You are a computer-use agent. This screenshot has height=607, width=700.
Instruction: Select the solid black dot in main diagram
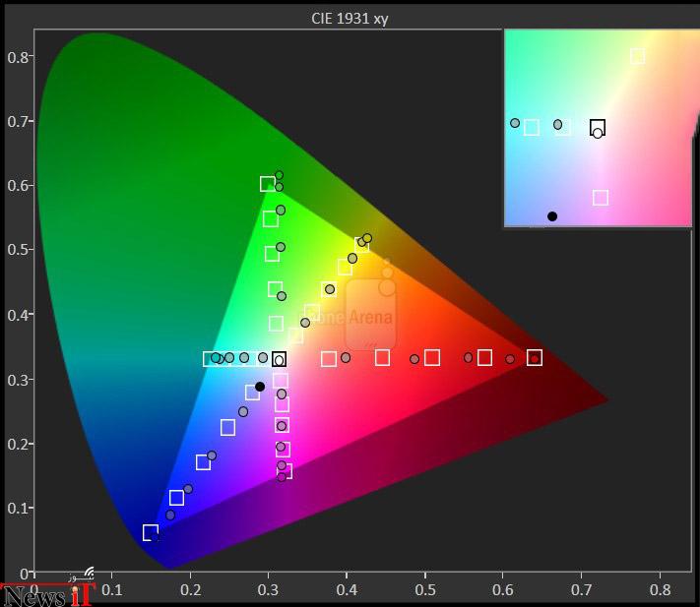[260, 387]
